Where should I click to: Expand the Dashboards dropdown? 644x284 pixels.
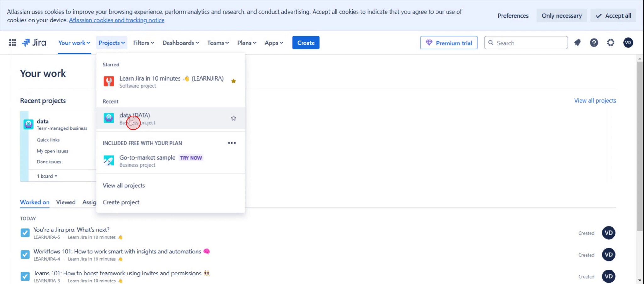[x=180, y=43]
